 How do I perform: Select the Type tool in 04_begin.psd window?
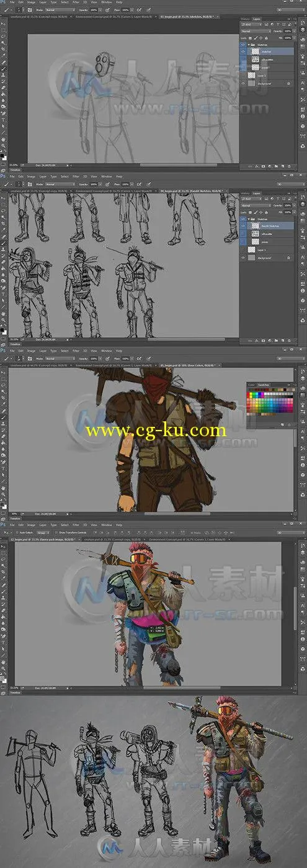4,293
